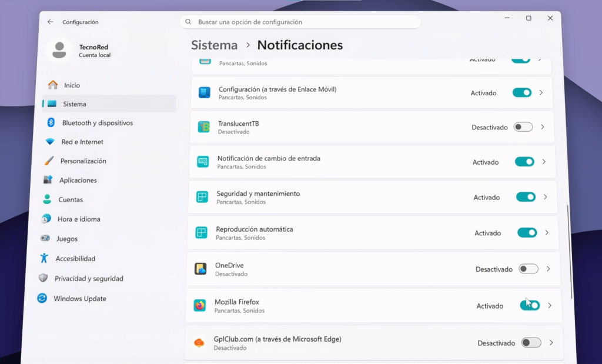The image size is (602, 364).
Task: Click the Configuración Enlace Móvil app icon
Action: pos(204,92)
